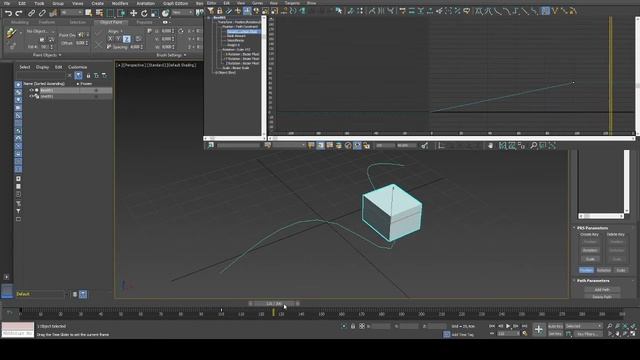Open selection filter dropdown in main toolbar
Image resolution: width=640 pixels, height=360 pixels.
[71, 13]
